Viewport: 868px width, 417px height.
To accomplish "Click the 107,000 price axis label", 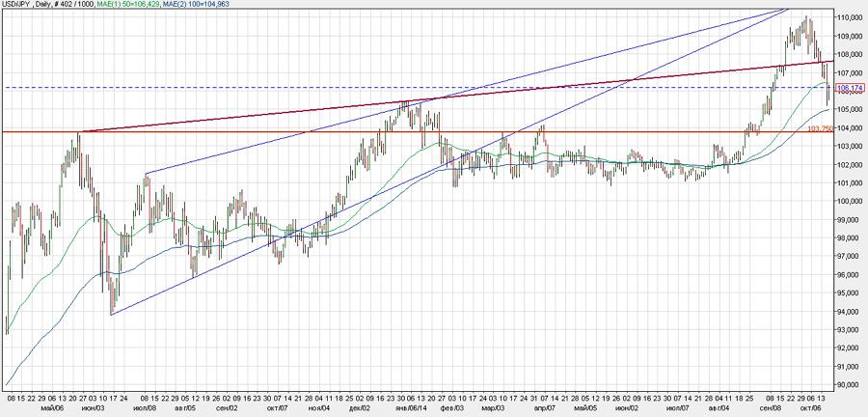I will coord(849,73).
